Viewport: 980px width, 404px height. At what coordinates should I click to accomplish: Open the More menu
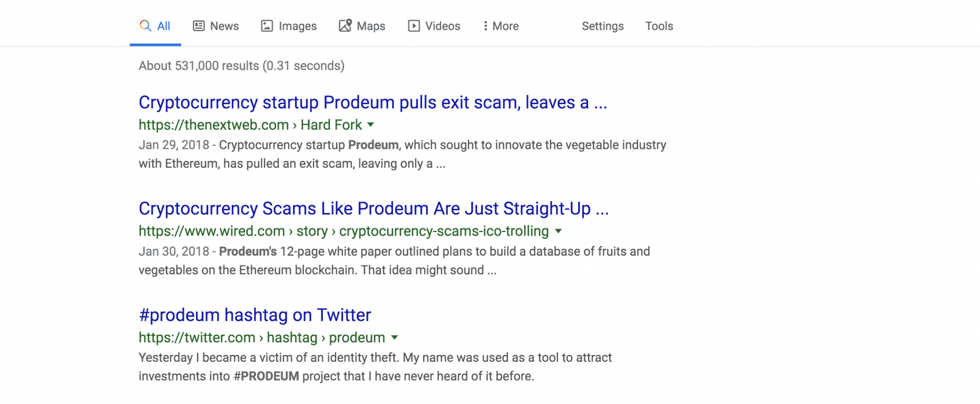point(501,26)
